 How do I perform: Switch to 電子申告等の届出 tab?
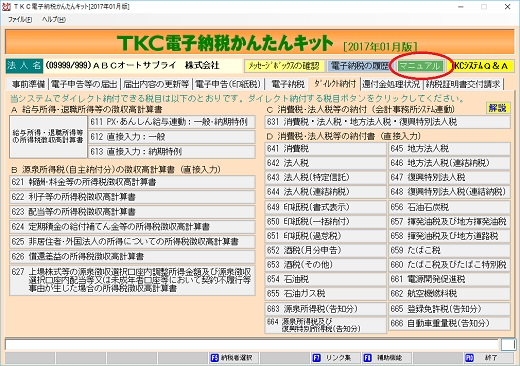(x=84, y=84)
